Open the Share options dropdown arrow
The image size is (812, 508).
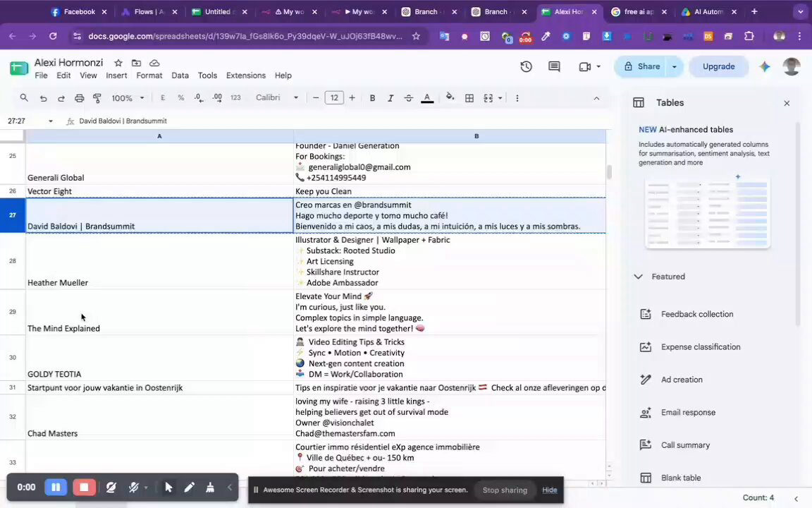[x=674, y=66]
